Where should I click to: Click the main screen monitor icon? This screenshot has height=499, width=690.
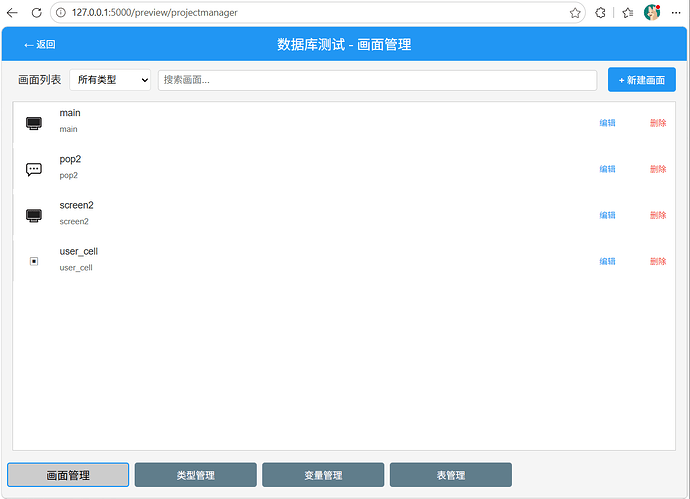[x=34, y=123]
